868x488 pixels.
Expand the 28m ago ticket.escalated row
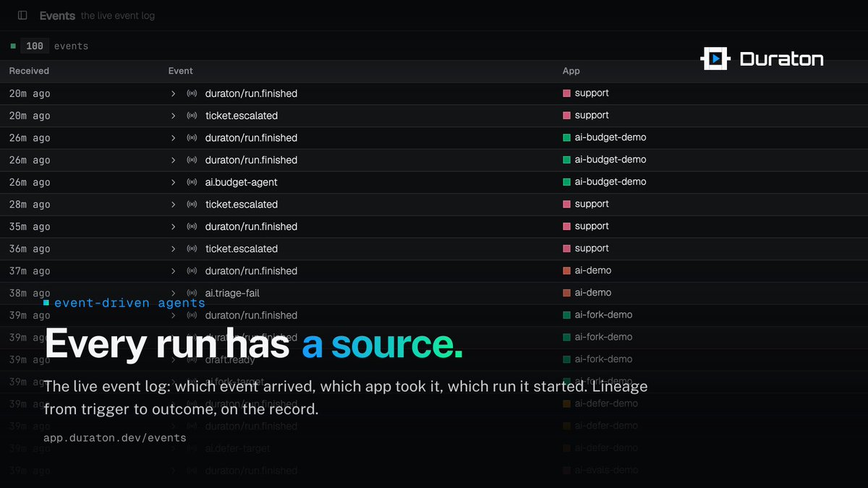174,205
